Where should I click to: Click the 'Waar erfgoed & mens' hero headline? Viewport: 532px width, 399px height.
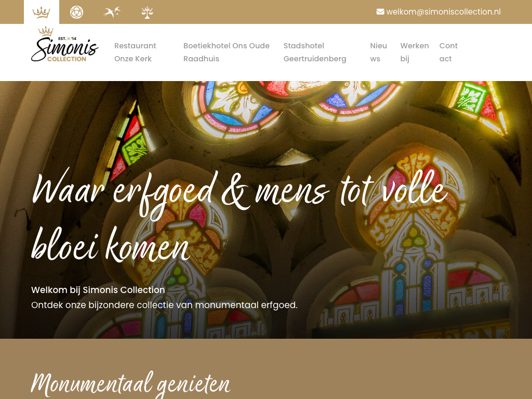[239, 216]
